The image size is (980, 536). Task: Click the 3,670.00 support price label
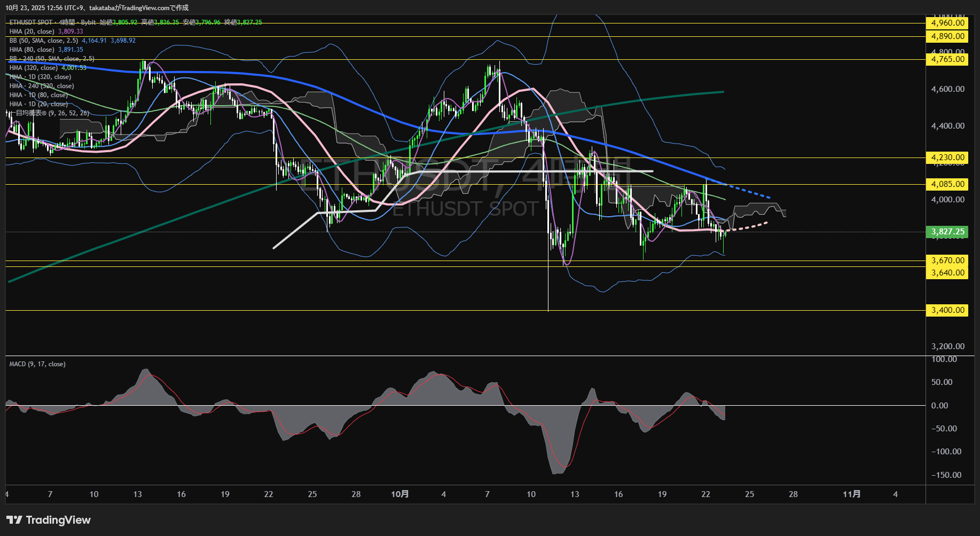[947, 261]
